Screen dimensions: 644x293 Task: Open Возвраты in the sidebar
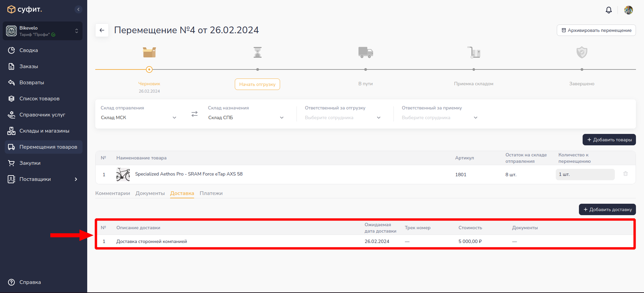pos(44,83)
